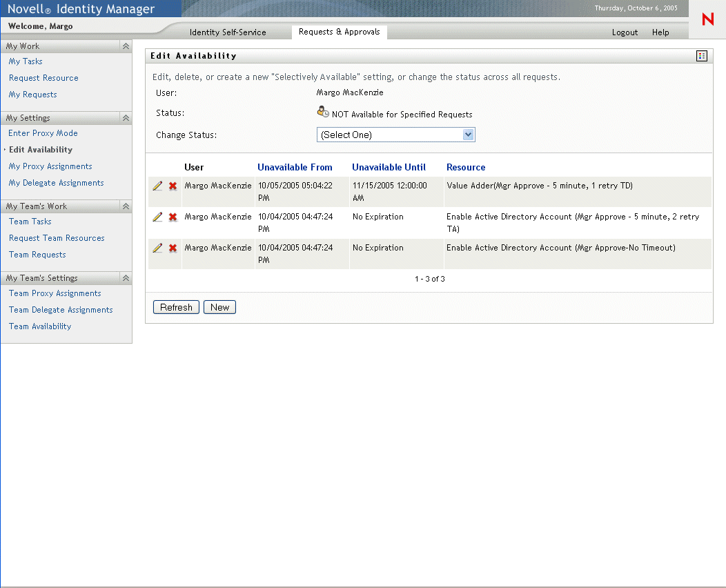Viewport: 726px width, 588px height.
Task: Click the Novell N logo
Action: (707, 19)
